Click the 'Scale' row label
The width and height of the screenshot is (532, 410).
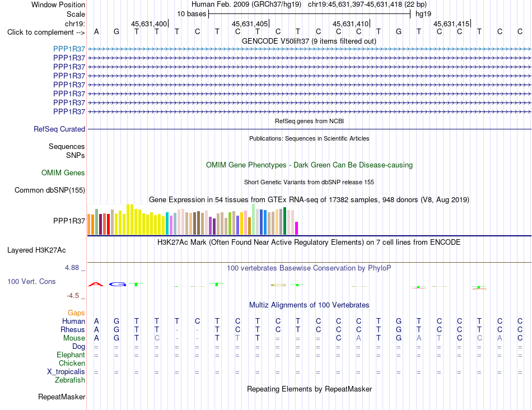(76, 14)
